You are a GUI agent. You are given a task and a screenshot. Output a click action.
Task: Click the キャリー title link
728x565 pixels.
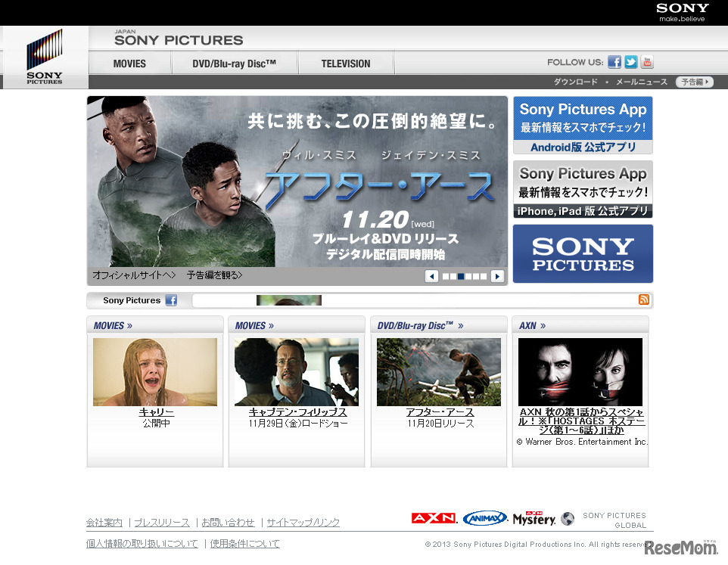(156, 412)
